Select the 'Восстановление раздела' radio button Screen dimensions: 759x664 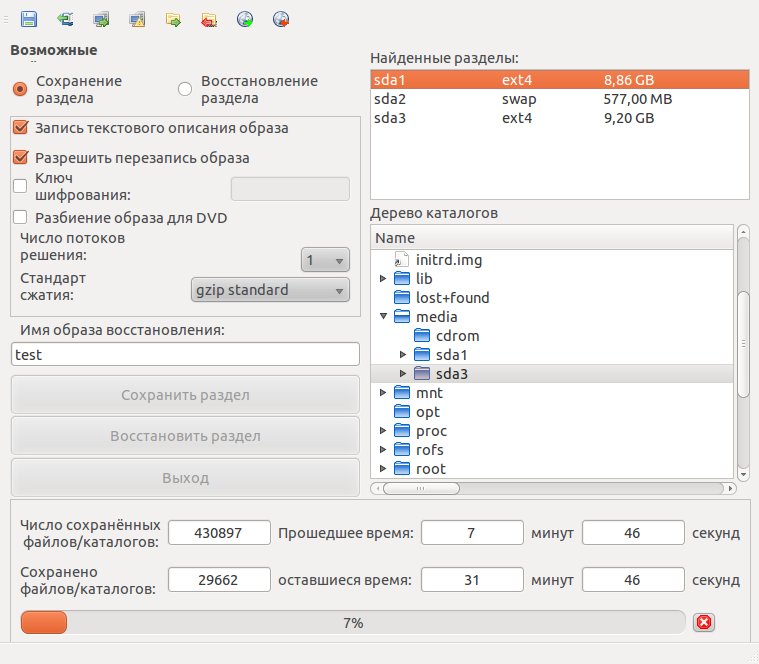185,89
